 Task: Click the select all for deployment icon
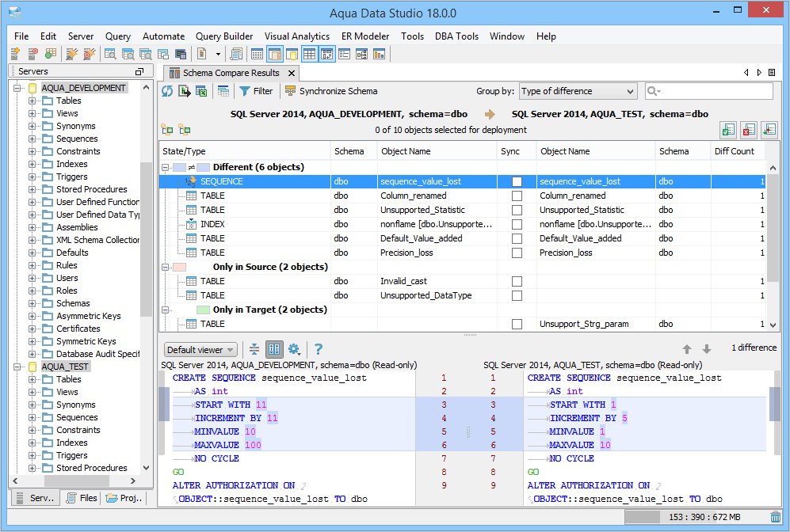728,130
